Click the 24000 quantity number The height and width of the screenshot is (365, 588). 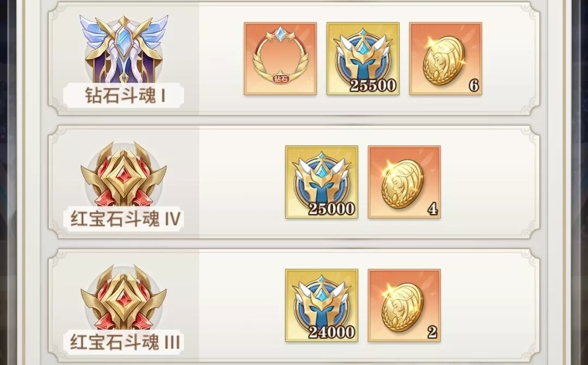coord(332,332)
